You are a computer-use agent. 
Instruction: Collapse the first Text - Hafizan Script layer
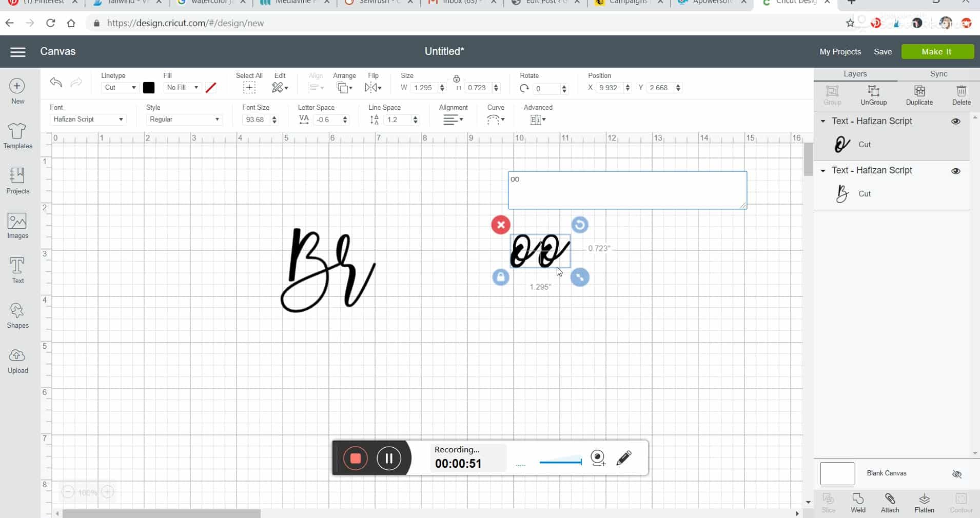click(x=823, y=122)
